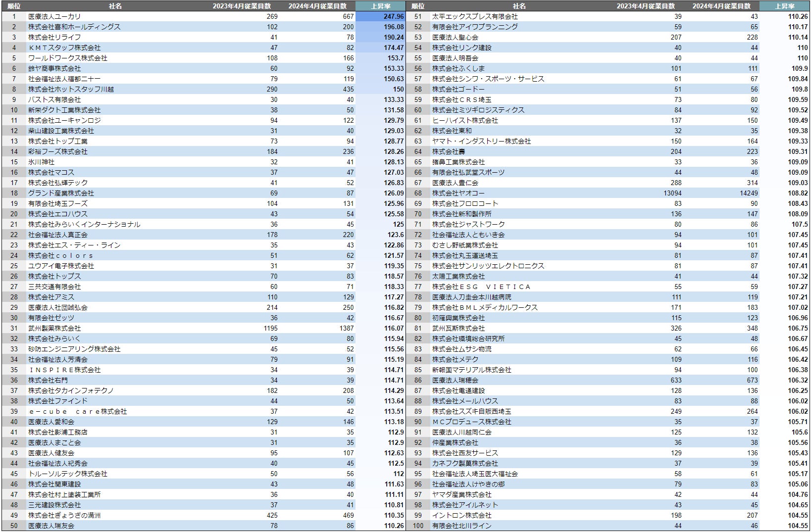
Task: Select 株式会社マコス
Action: [51, 172]
